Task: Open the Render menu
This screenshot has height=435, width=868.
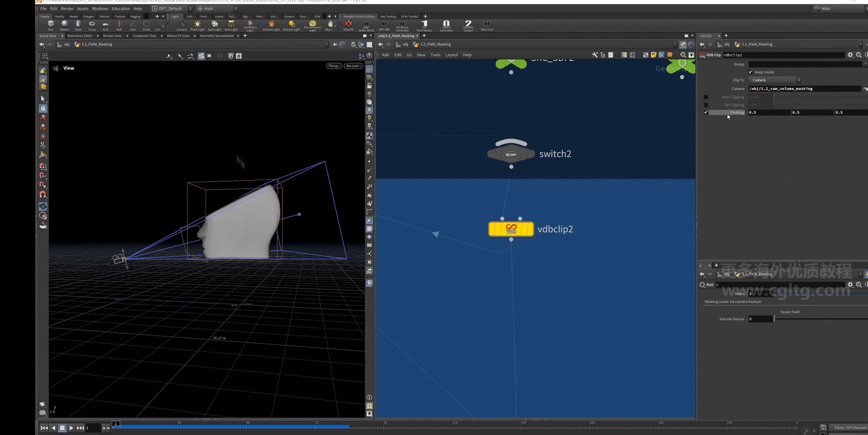Action: (x=67, y=9)
